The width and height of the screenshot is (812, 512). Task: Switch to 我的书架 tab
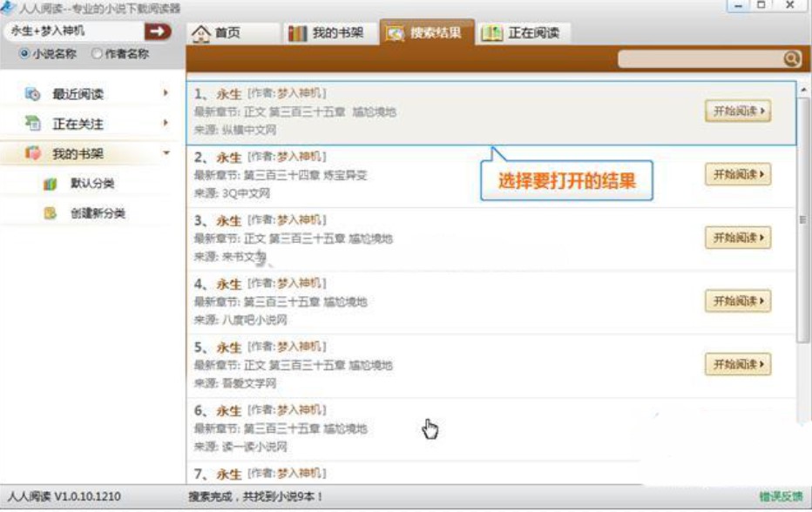[330, 33]
